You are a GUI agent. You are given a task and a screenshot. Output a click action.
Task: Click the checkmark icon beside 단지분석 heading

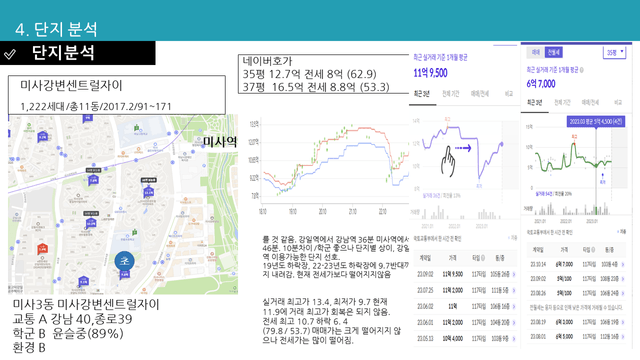click(x=9, y=54)
